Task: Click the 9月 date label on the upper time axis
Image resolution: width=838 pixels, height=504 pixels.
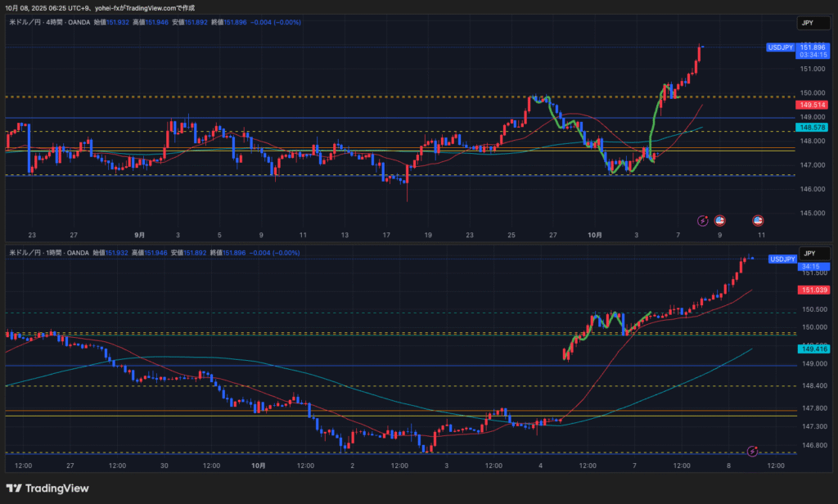Action: click(139, 235)
